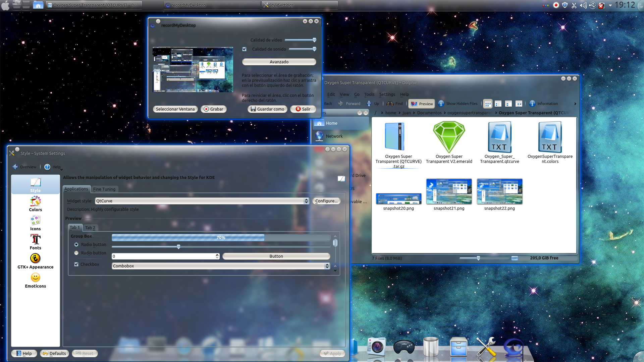Select the tar.gz archive file icon

tap(395, 136)
